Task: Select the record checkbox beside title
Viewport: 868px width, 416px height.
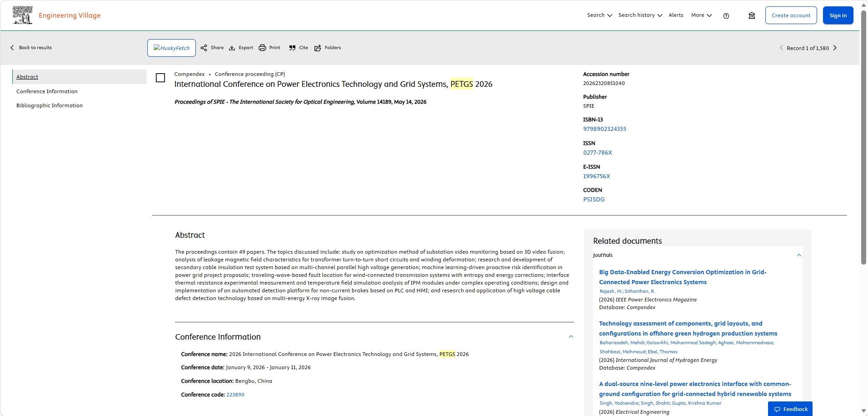Action: click(160, 78)
